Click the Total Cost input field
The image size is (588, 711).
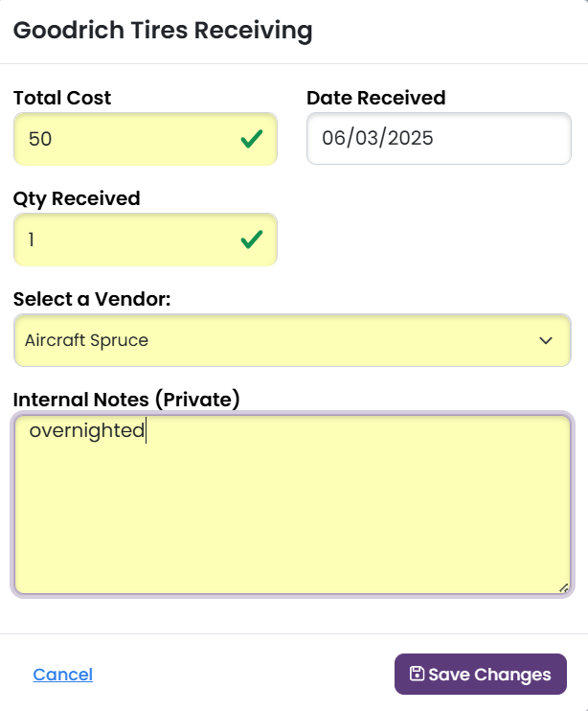[x=146, y=139]
